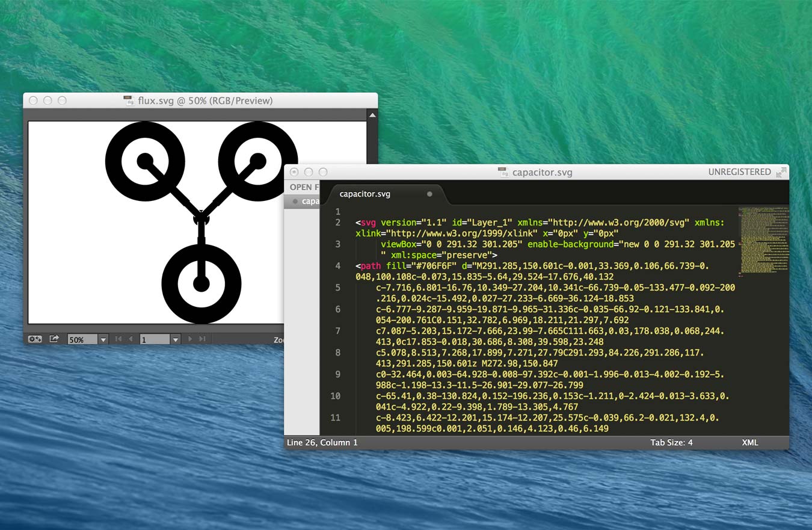This screenshot has height=530, width=812.
Task: Open the artboard number dropdown arrow
Action: click(x=176, y=340)
